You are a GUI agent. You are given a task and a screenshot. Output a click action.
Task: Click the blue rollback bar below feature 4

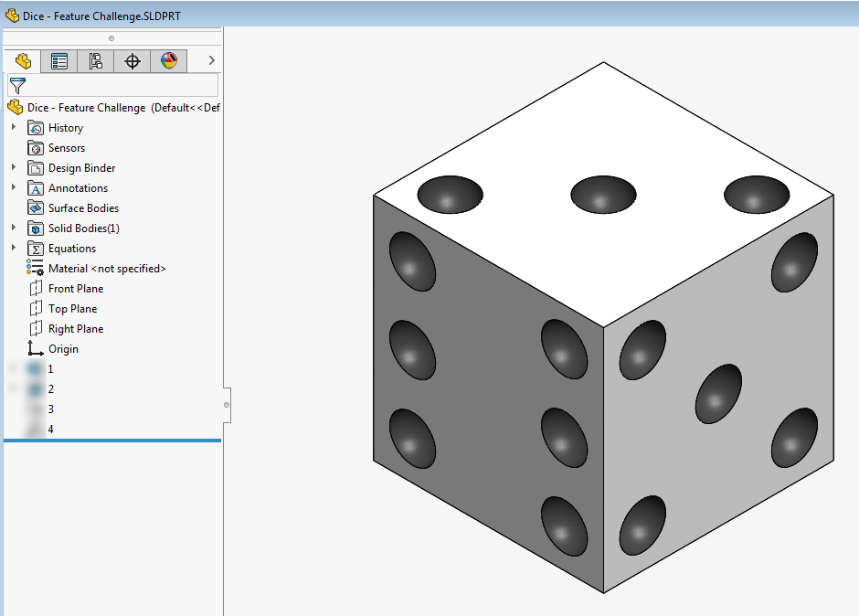click(x=110, y=440)
